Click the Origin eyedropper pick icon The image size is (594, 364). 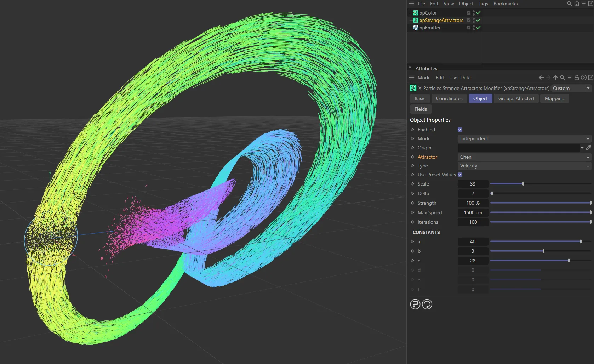[x=588, y=148]
